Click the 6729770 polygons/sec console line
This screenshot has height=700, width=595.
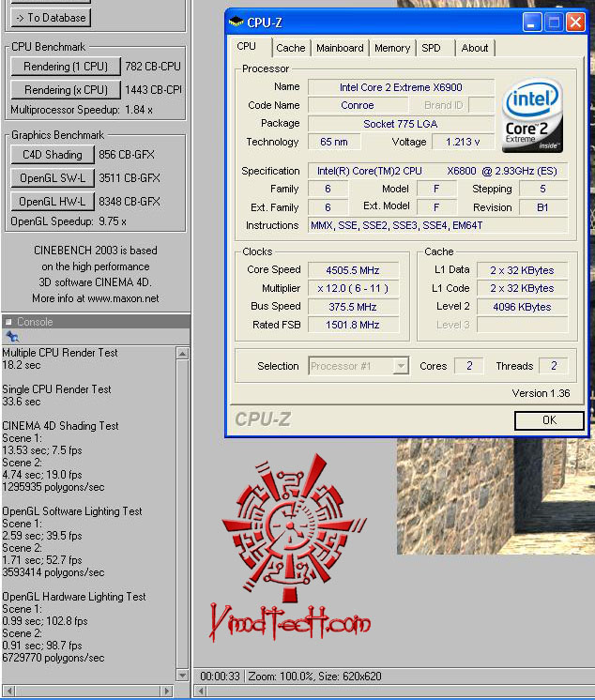point(53,658)
